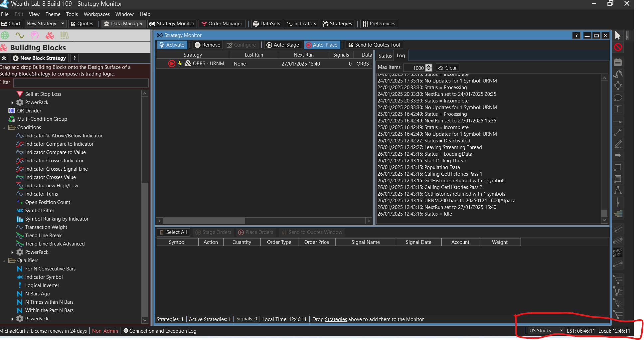Click the log vertical scrollbar thumb

604,213
